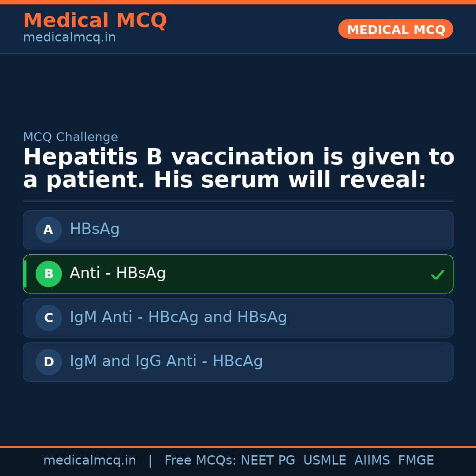Click AIIMS in footer

click(x=372, y=461)
